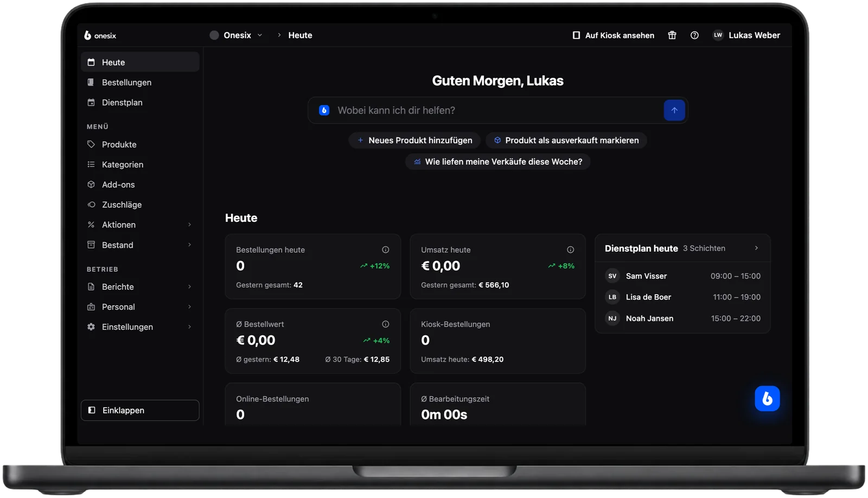The width and height of the screenshot is (868, 498).
Task: Click Produkt als ausverkauft markieren suggestion
Action: click(566, 140)
